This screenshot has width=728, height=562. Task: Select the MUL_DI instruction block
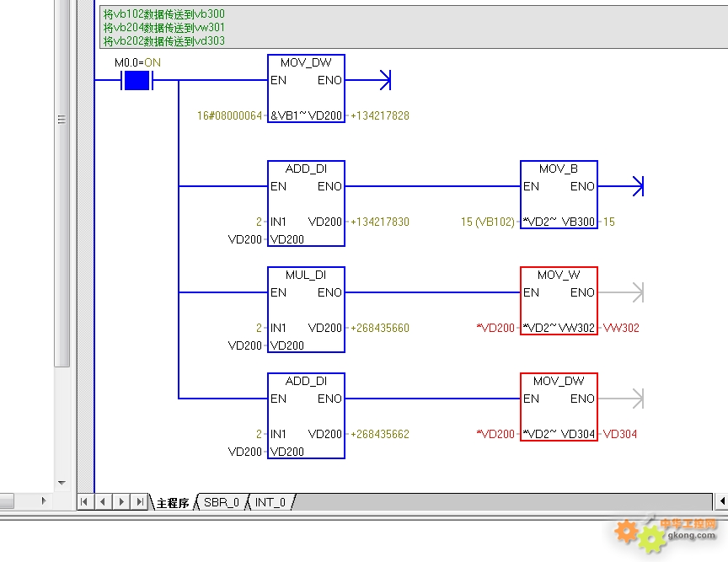point(306,310)
